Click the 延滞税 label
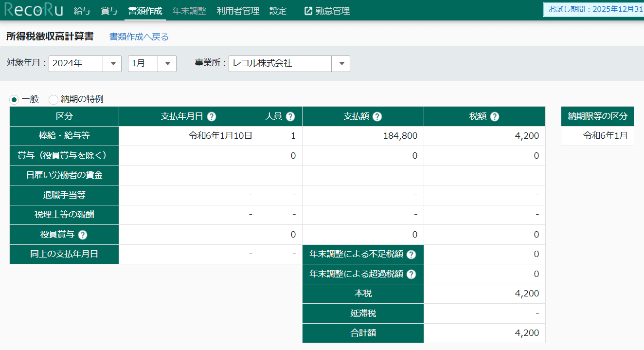Screen dimensions: 644x350 363,313
